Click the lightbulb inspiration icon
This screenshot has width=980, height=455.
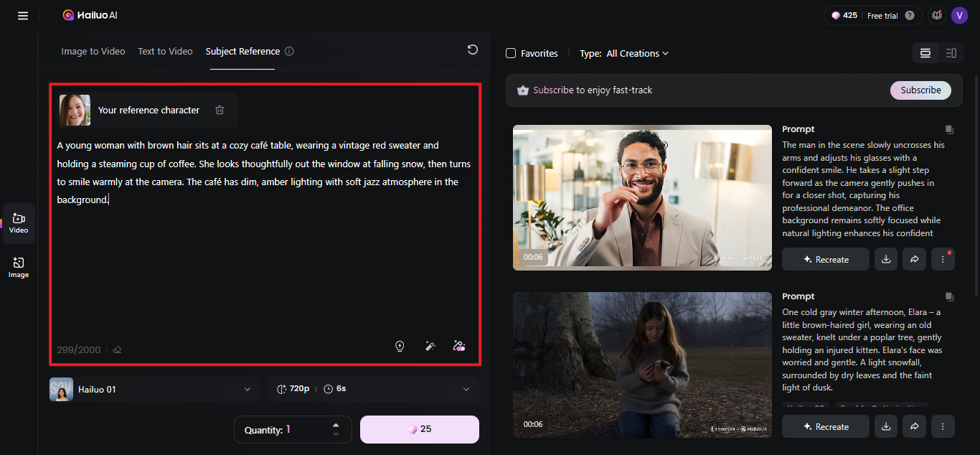(x=400, y=346)
